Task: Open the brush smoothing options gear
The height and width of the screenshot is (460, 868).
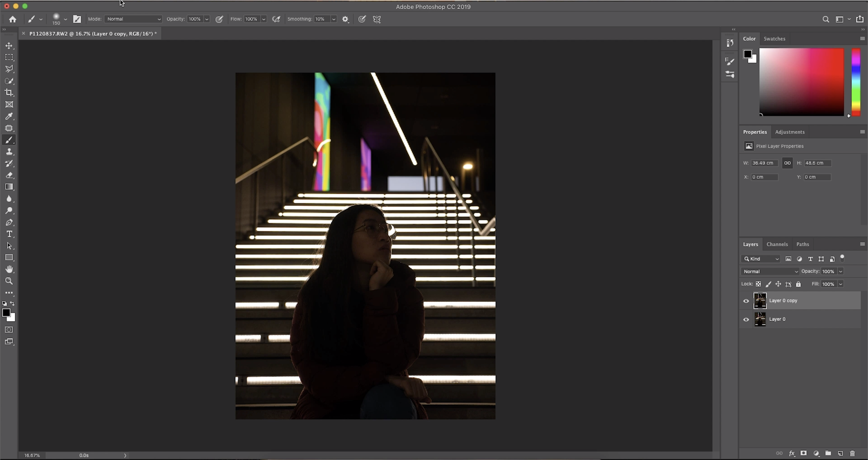Action: tap(345, 19)
